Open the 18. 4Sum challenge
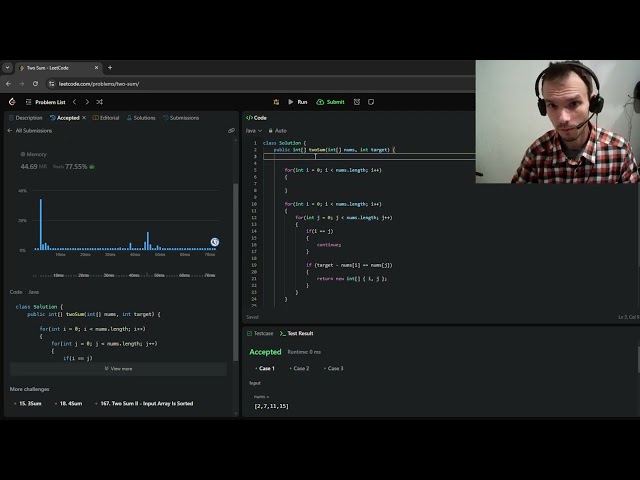Image resolution: width=640 pixels, height=480 pixels. [69, 403]
